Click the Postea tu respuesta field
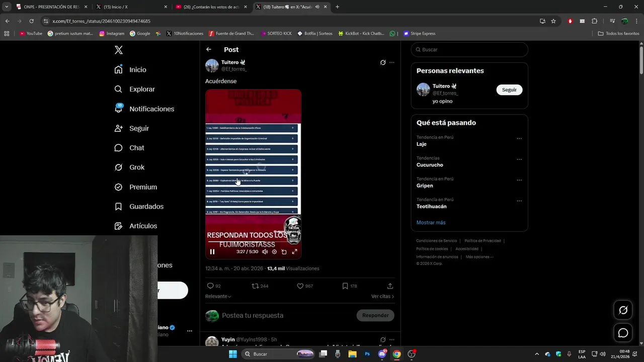This screenshot has height=362, width=644. [x=287, y=315]
